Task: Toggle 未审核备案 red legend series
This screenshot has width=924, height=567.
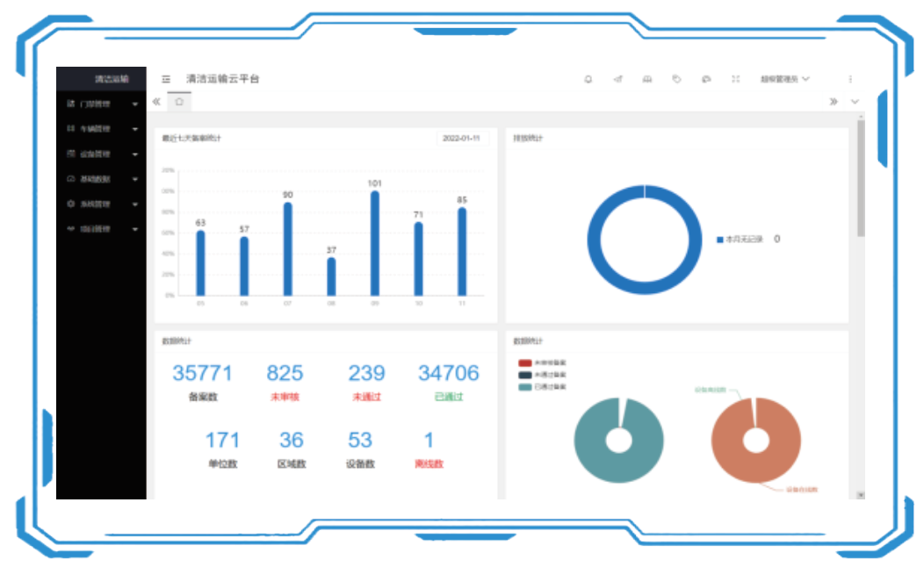Action: [525, 362]
